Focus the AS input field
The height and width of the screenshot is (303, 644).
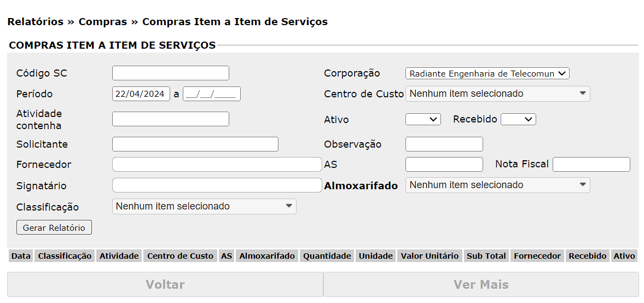(444, 164)
